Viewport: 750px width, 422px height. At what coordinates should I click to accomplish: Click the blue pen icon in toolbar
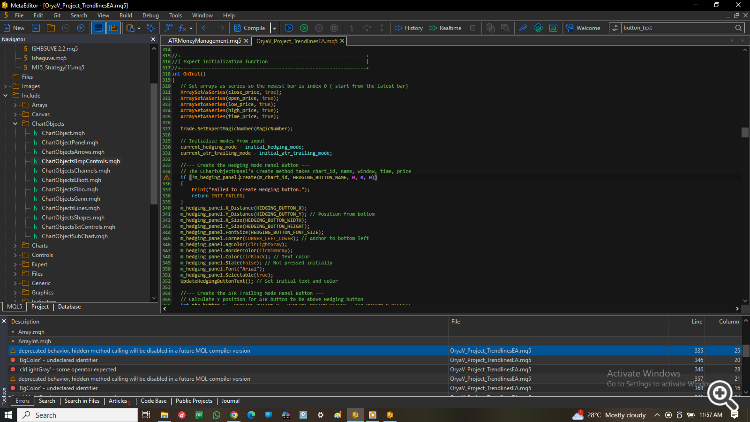(523, 28)
